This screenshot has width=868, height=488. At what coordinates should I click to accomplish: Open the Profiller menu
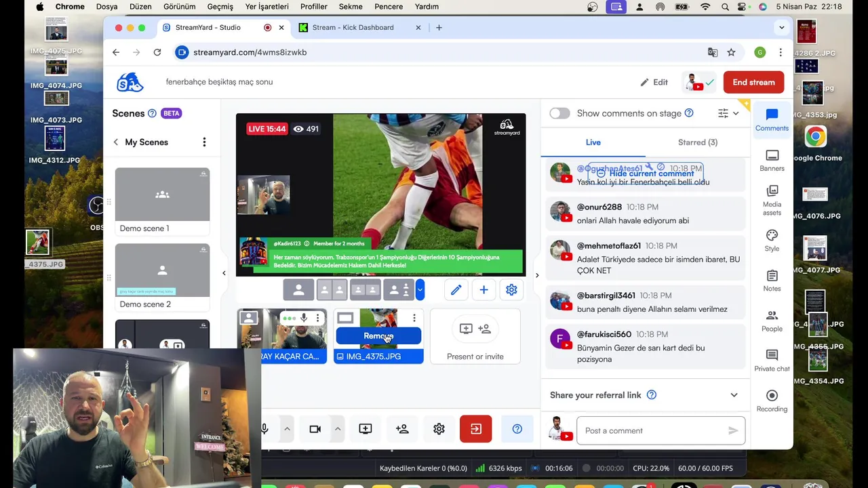tap(314, 7)
